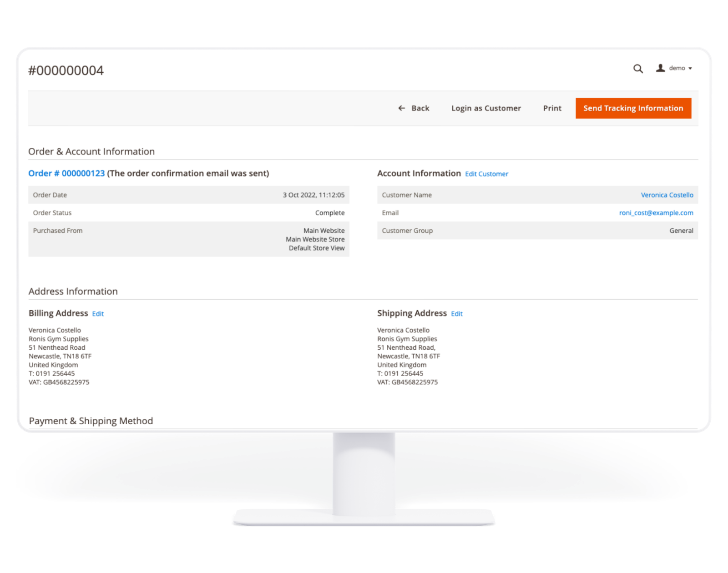This screenshot has width=728, height=573.
Task: Click the Payment & Shipping Method heading
Action: click(x=91, y=421)
